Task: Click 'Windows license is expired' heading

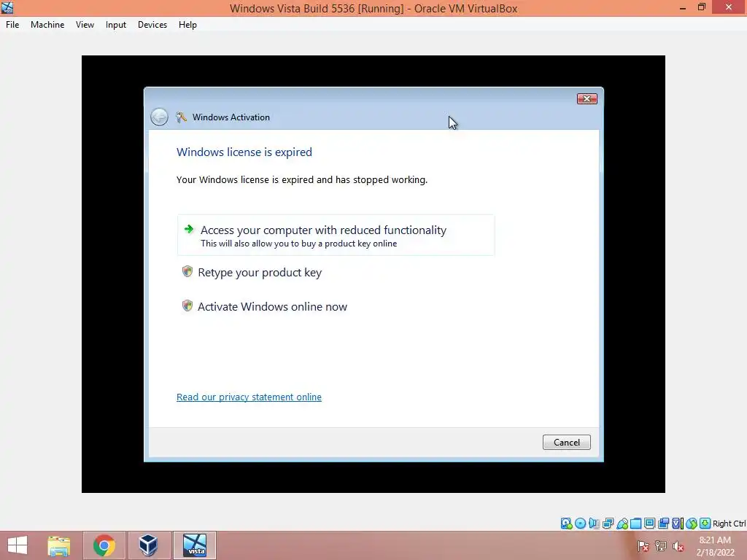Action: [x=244, y=152]
